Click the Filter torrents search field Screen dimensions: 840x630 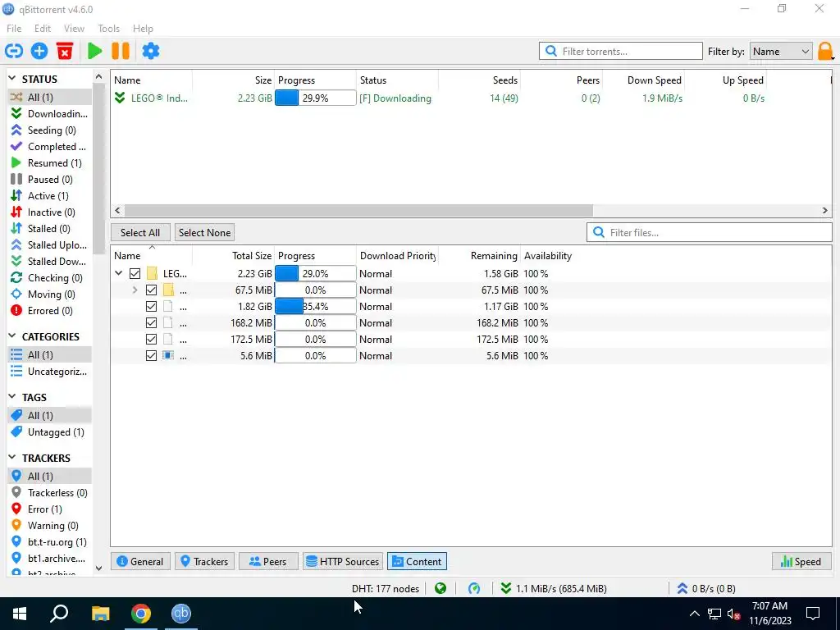(x=621, y=52)
